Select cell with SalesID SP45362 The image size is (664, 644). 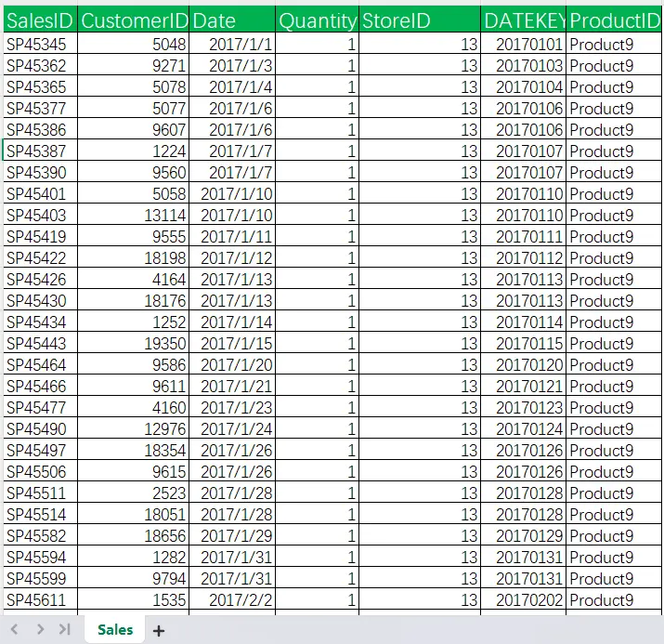[40, 64]
